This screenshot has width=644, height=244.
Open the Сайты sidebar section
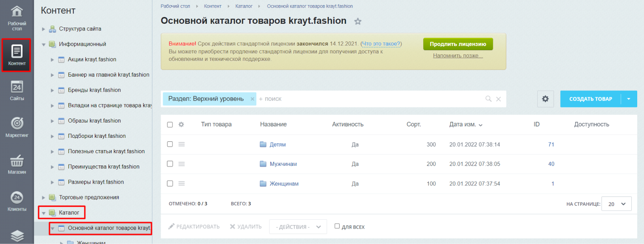coord(17,90)
